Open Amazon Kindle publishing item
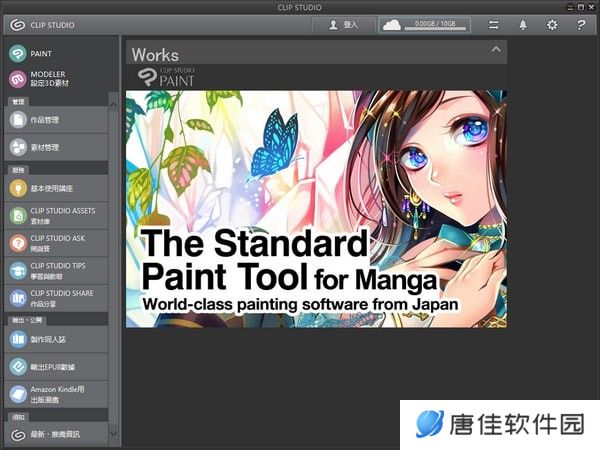600x450 pixels. click(56, 394)
